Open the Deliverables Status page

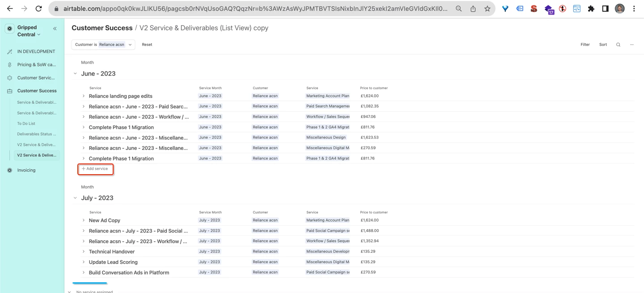pos(37,134)
